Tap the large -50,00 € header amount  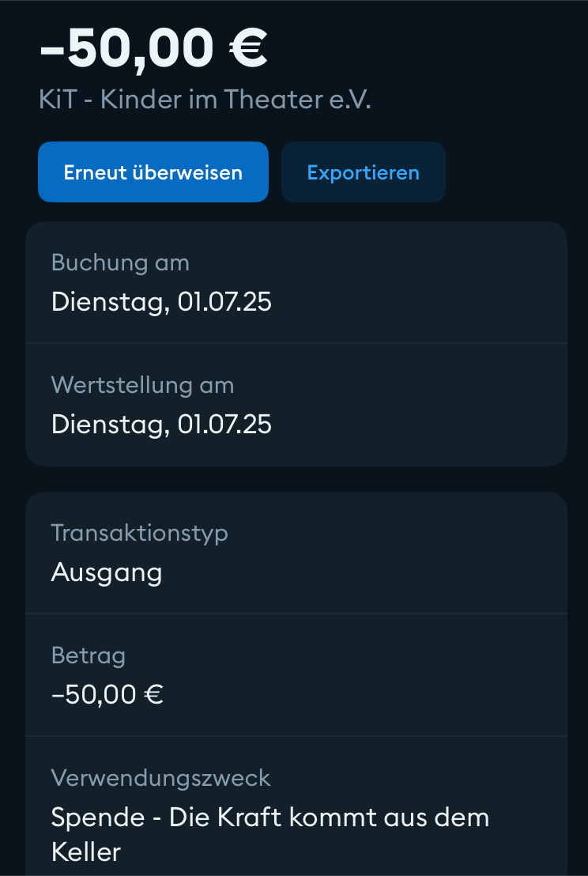(153, 47)
